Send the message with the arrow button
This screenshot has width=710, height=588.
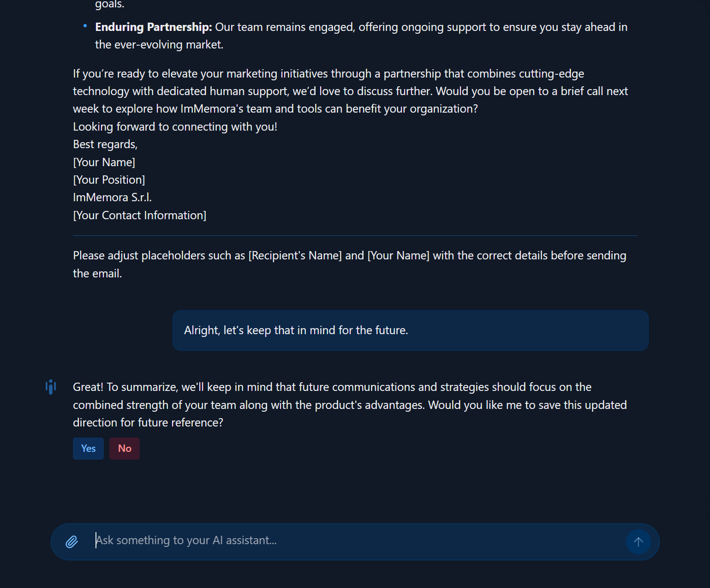click(x=638, y=542)
